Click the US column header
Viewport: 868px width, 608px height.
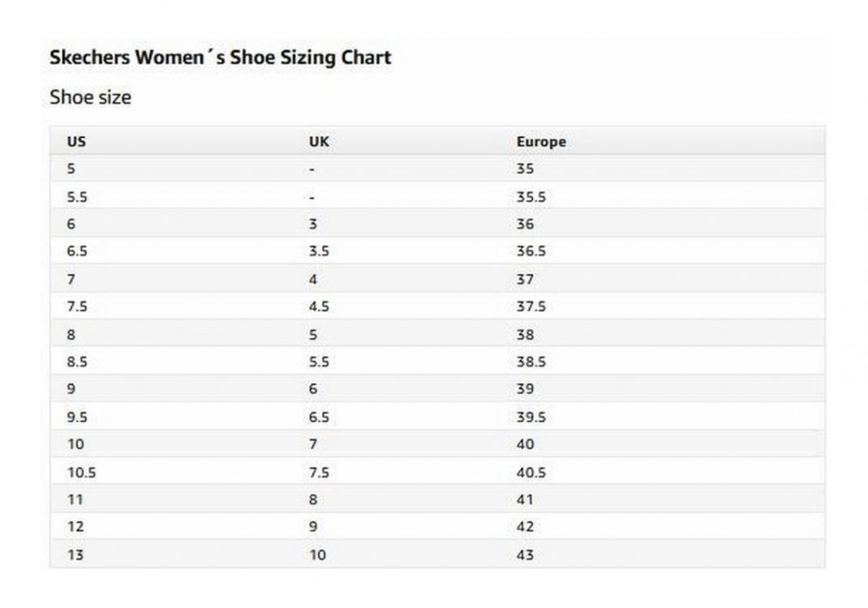[x=76, y=142]
